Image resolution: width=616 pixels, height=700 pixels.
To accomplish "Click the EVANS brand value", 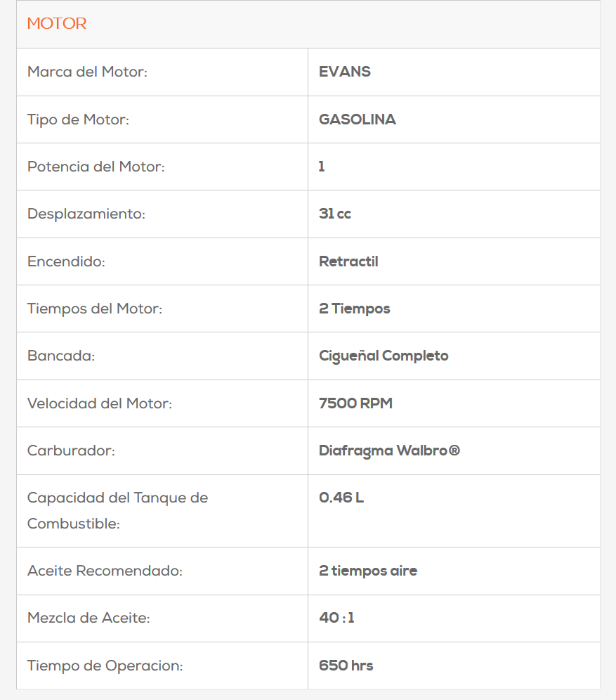I will point(344,72).
